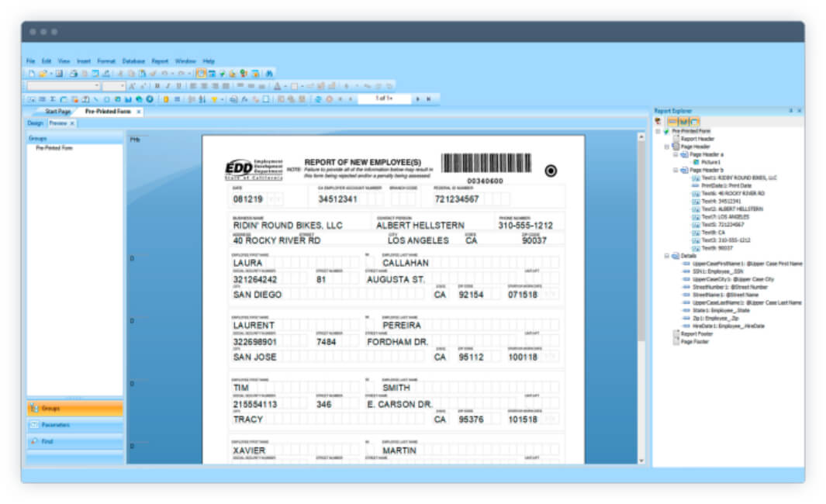Screen dimensions: 826x504
Task: Click the Print icon in toolbar
Action: (74, 74)
